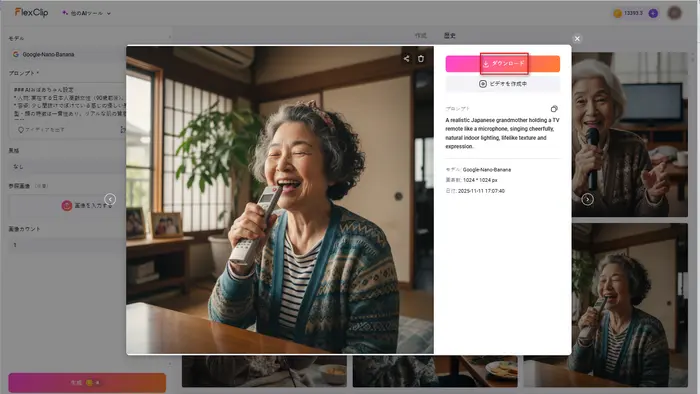This screenshot has height=394, width=700.
Task: Click the prompt text area in sidebar
Action: point(68,103)
